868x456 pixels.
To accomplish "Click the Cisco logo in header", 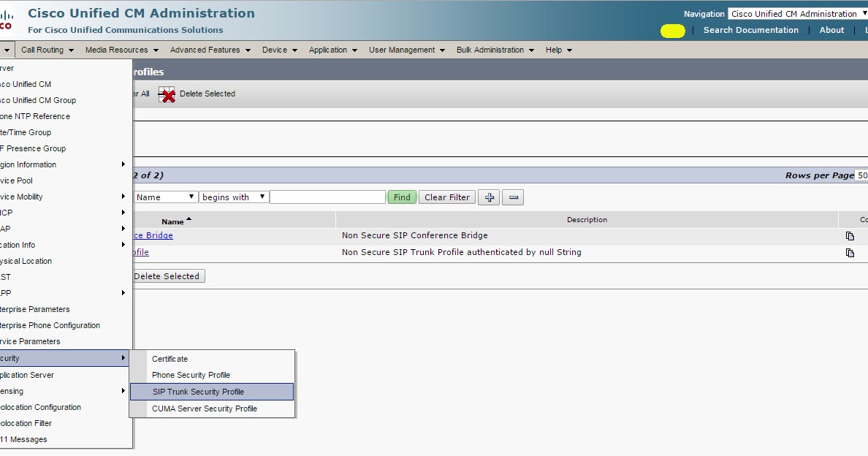I will [6, 20].
